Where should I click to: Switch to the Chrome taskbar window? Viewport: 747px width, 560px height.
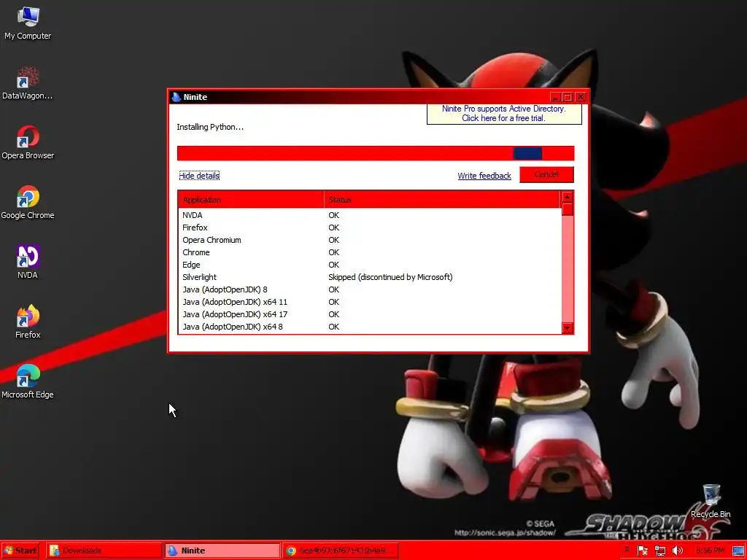tap(340, 551)
